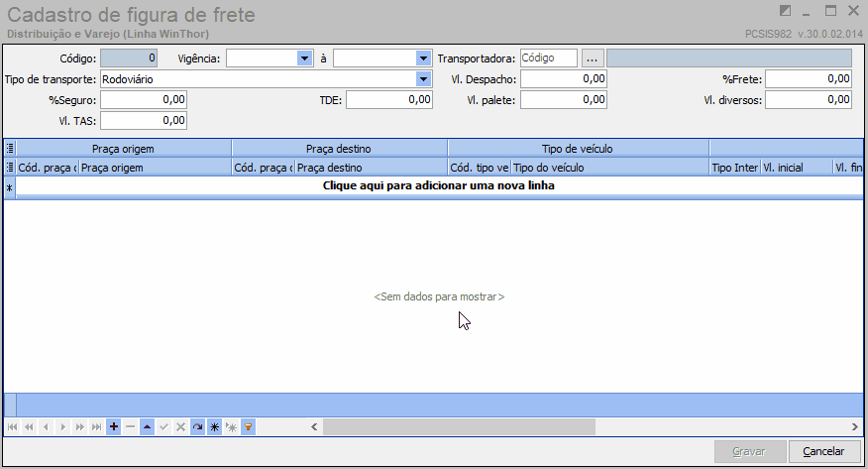
Task: Open Vigência end date dropdown
Action: click(x=423, y=59)
